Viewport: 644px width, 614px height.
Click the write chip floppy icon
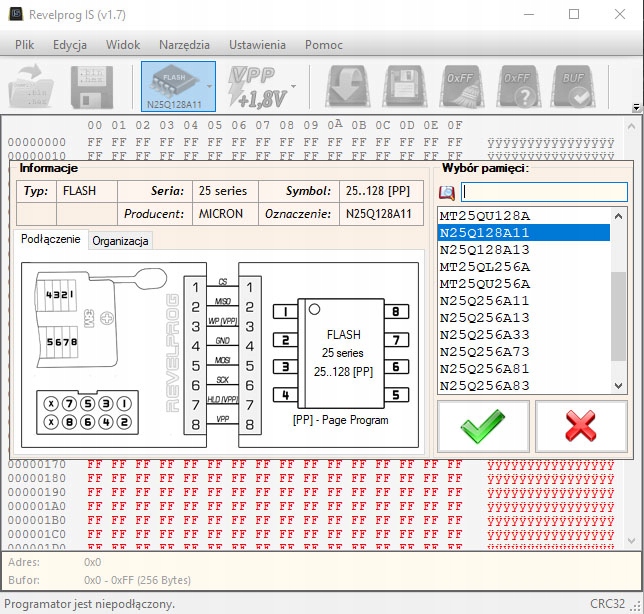click(x=406, y=86)
